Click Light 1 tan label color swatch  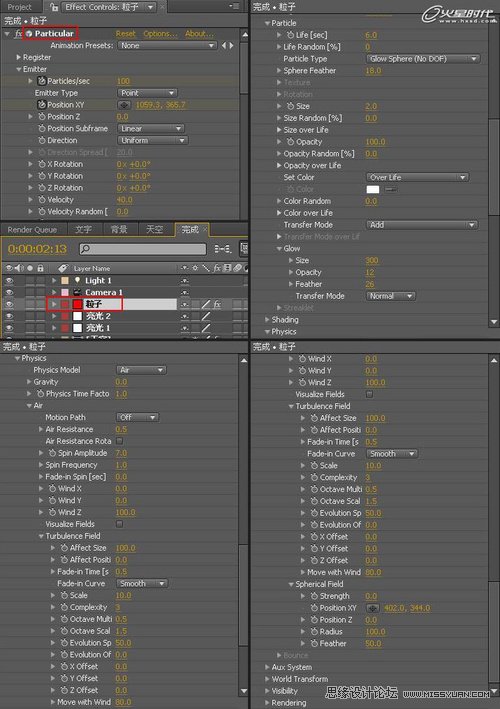(65, 280)
